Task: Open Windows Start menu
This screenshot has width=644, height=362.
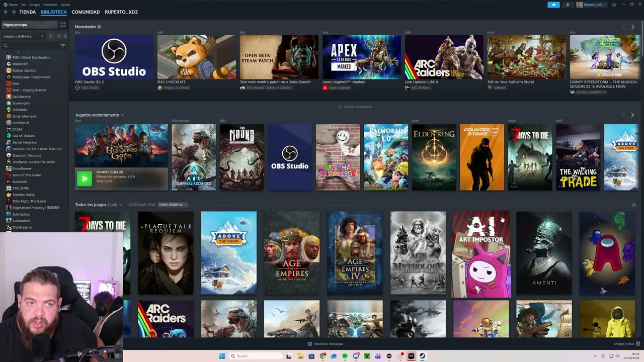Action: click(222, 356)
